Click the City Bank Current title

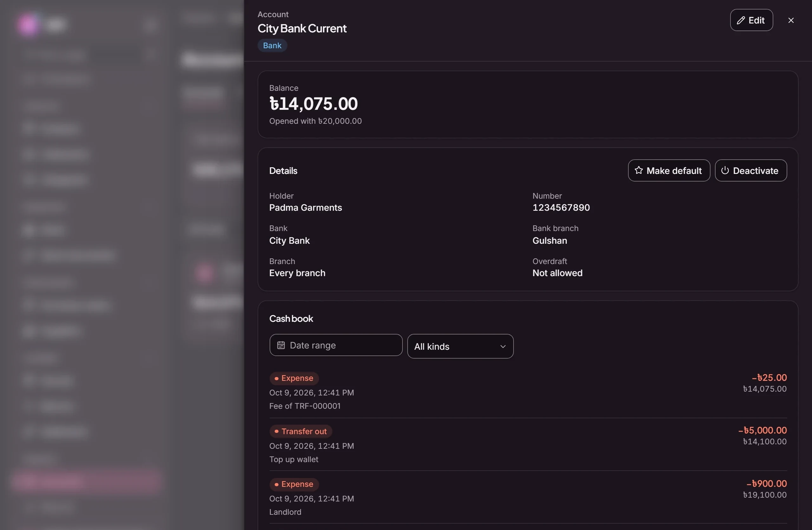pos(302,28)
